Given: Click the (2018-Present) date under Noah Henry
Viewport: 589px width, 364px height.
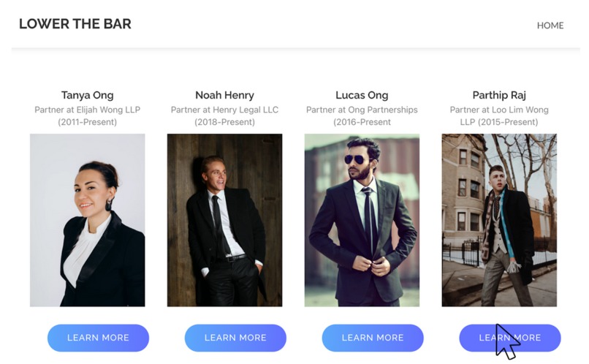Looking at the screenshot, I should 224,122.
